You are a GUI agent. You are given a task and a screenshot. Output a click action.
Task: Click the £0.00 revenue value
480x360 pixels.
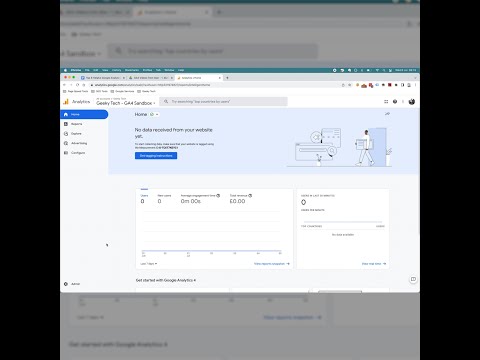(237, 201)
